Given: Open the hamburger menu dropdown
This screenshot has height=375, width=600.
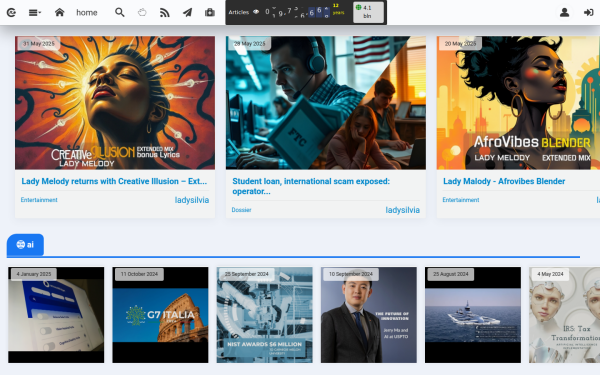Looking at the screenshot, I should point(35,13).
